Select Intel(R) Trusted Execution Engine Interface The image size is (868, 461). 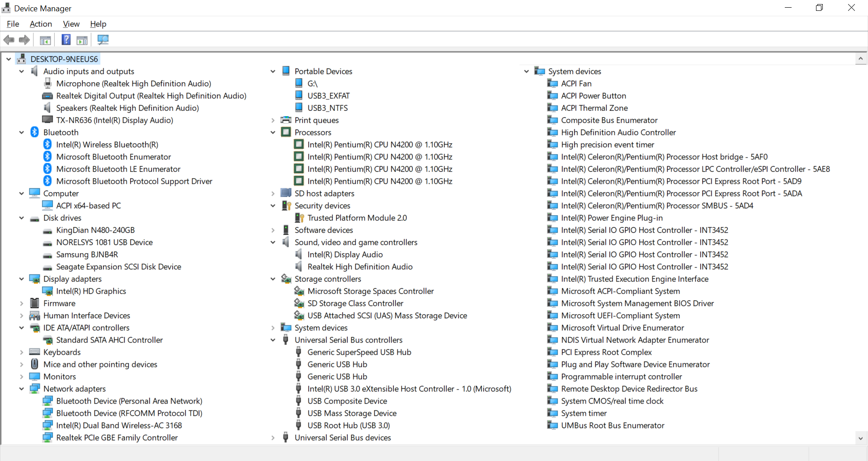click(635, 279)
